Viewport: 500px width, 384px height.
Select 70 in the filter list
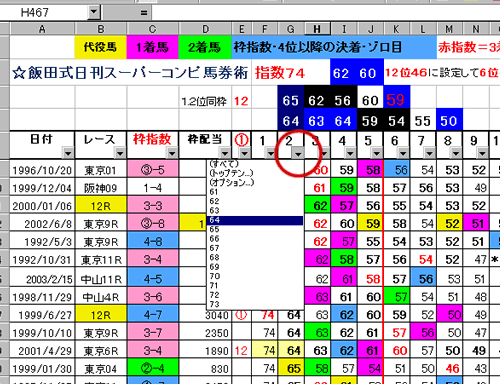[255, 276]
